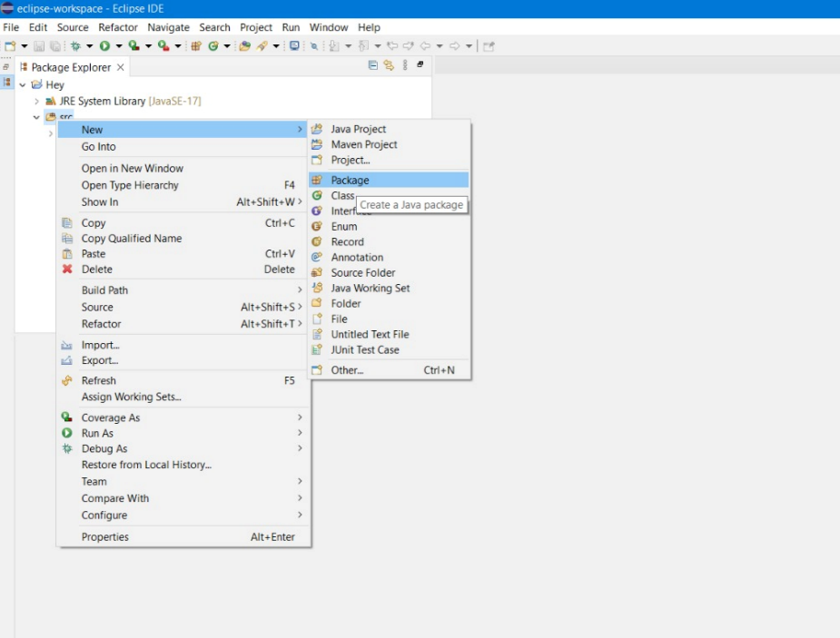Click the Save All toolbar icon

pyautogui.click(x=55, y=46)
